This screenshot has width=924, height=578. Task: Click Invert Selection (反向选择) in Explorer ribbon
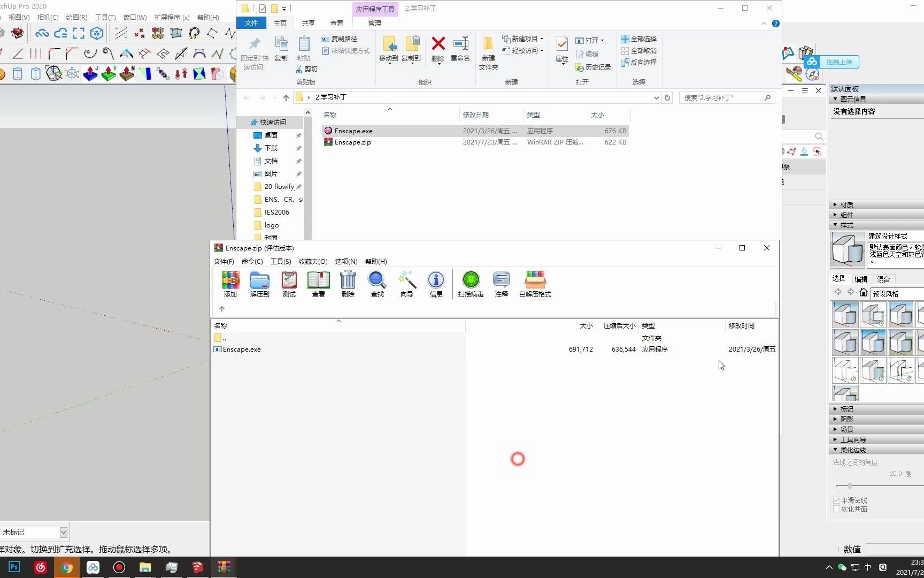coord(638,62)
